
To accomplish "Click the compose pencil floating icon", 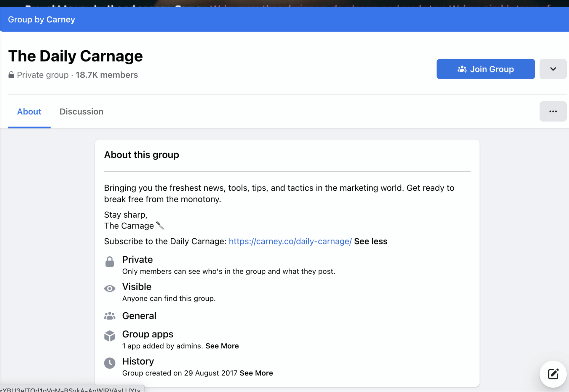I will click(x=553, y=374).
